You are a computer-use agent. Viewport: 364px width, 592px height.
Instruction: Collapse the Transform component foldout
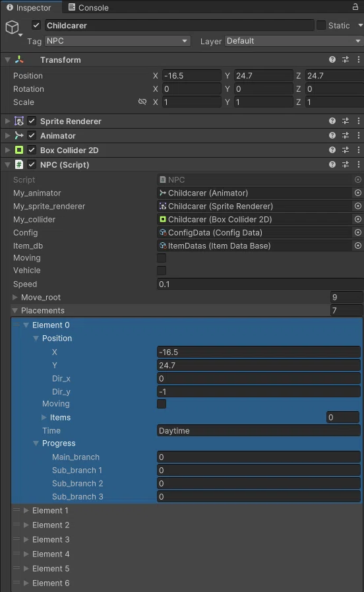7,59
